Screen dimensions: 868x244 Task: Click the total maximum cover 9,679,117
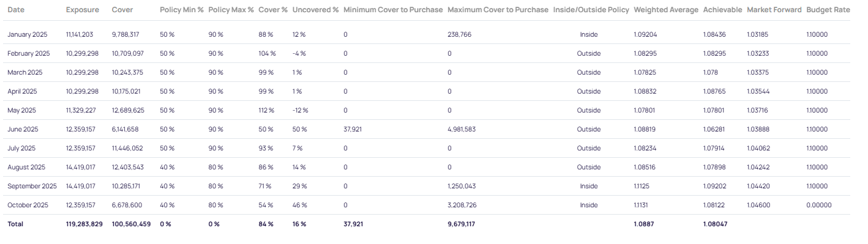[462, 224]
